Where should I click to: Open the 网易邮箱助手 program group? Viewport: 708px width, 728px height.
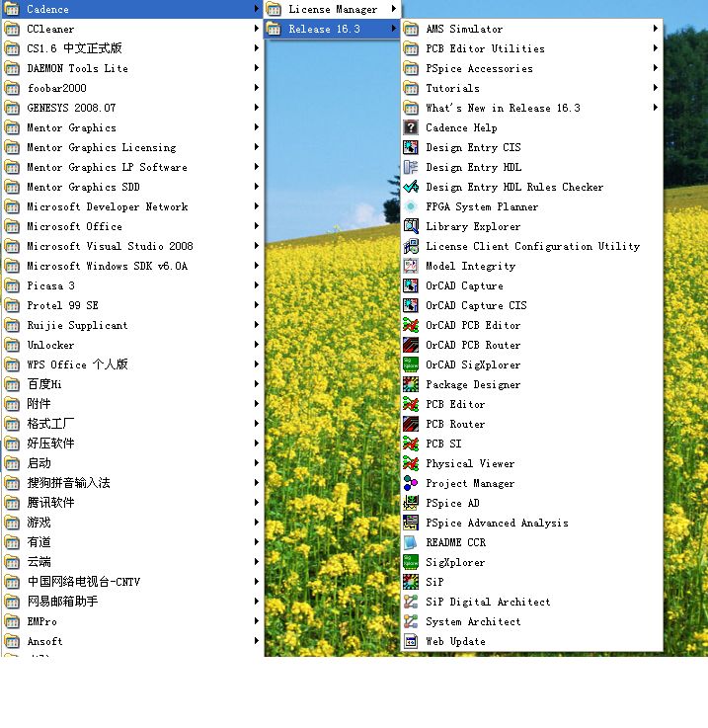click(132, 602)
